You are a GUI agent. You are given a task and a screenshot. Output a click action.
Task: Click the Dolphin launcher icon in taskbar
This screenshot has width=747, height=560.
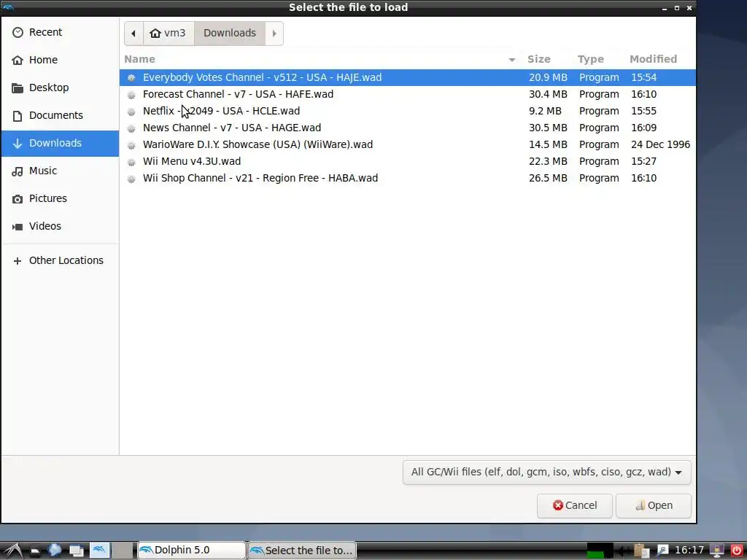tap(99, 551)
